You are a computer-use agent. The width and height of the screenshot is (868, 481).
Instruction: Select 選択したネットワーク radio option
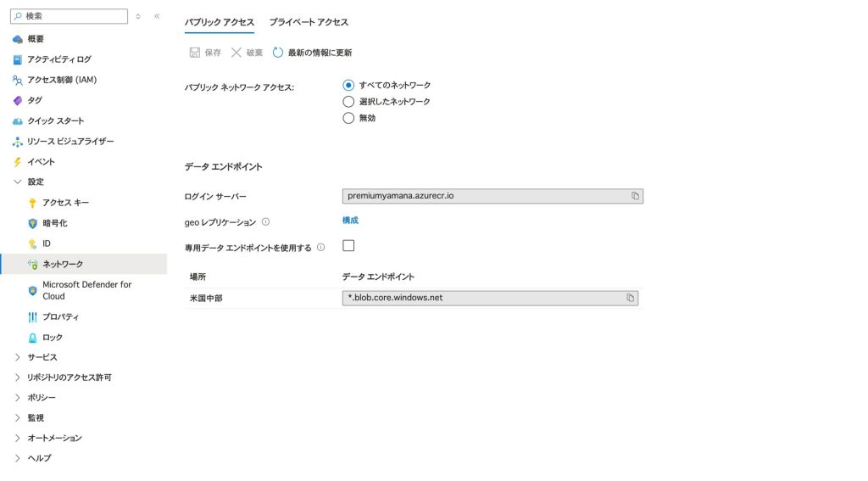(348, 102)
